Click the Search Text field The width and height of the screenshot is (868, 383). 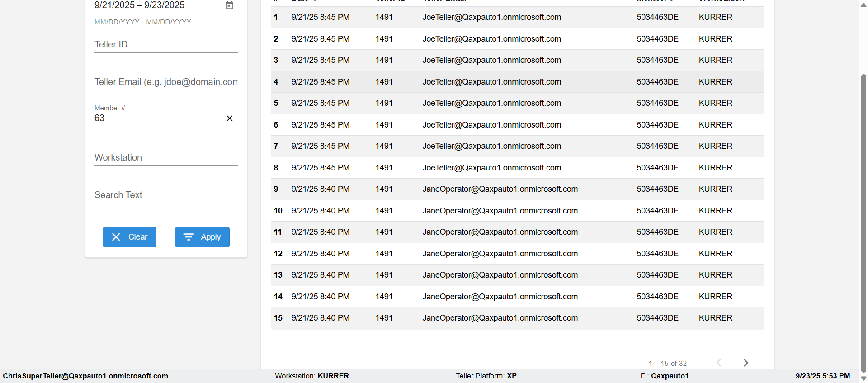point(165,195)
